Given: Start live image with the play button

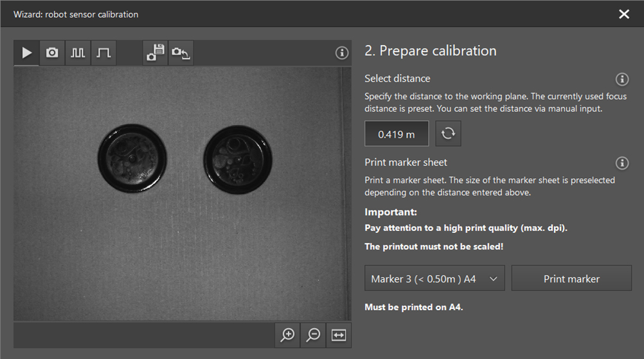Looking at the screenshot, I should (x=26, y=53).
